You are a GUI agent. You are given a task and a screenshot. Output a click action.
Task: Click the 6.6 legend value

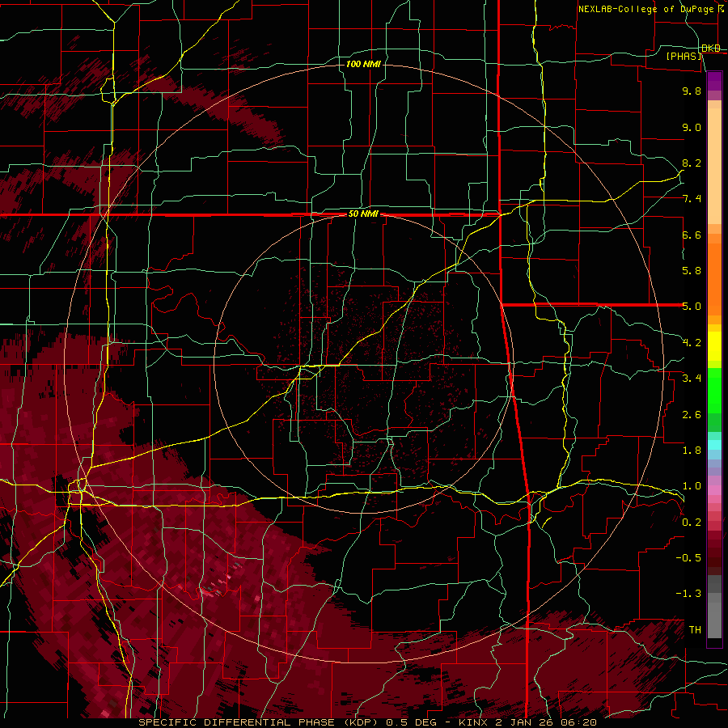[692, 235]
